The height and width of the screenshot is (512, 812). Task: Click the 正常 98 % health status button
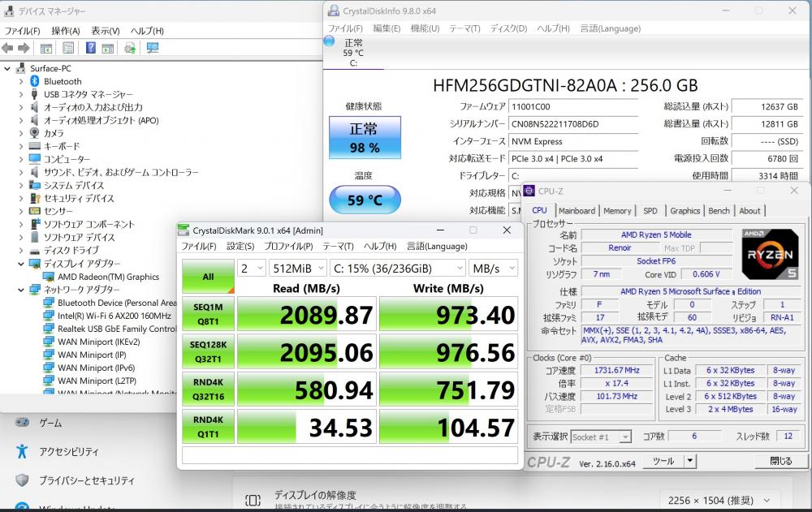(x=365, y=138)
